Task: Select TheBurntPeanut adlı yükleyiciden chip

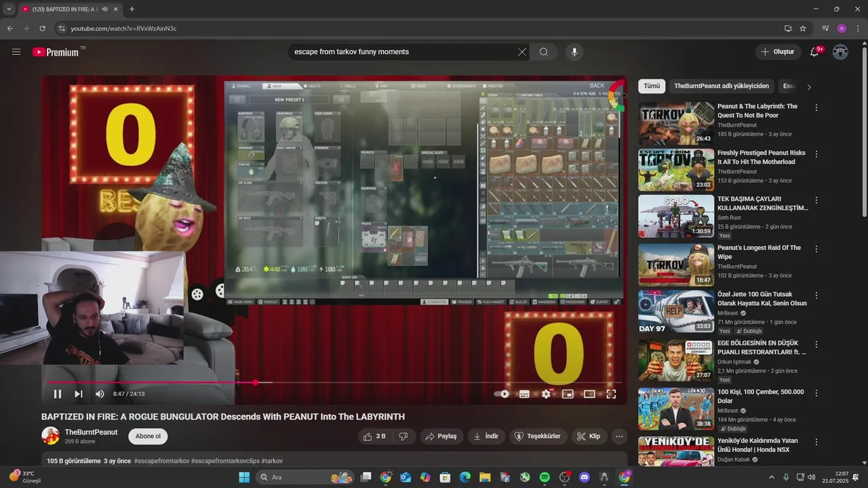Action: point(721,86)
